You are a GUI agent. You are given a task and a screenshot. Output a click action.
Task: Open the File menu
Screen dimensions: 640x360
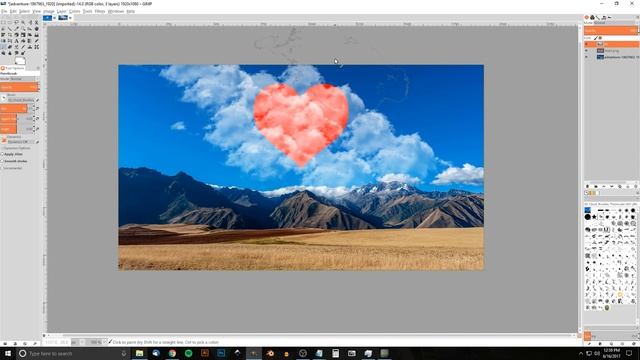tap(4, 11)
